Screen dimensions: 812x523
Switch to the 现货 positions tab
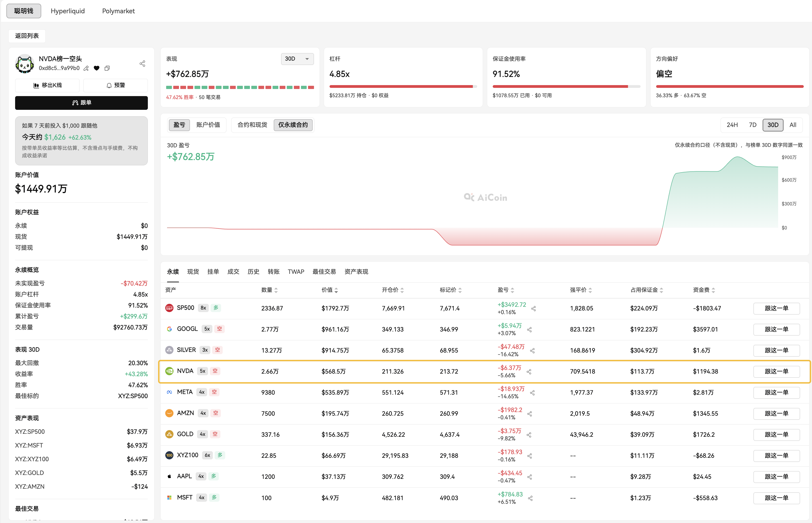tap(193, 272)
